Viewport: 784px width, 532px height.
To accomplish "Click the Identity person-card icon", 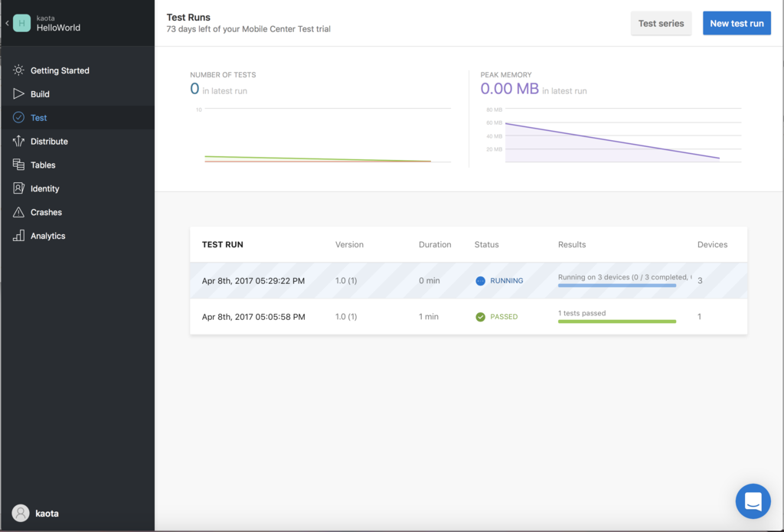I will pyautogui.click(x=18, y=188).
